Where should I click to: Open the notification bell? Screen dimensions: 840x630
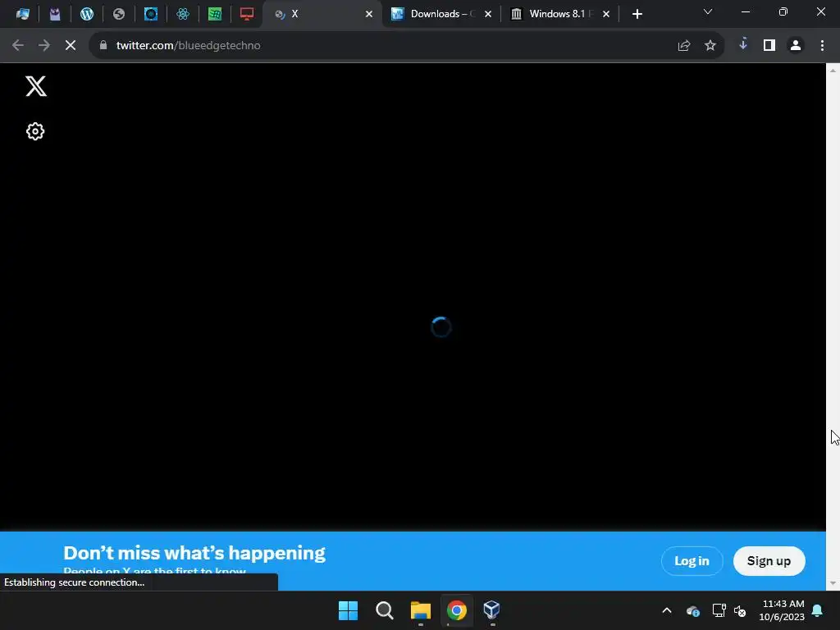[818, 610]
